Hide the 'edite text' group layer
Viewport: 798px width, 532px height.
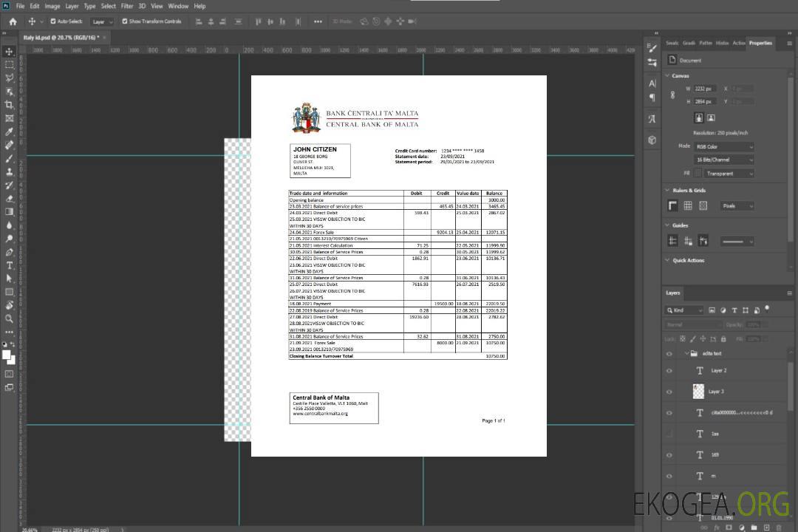point(669,354)
